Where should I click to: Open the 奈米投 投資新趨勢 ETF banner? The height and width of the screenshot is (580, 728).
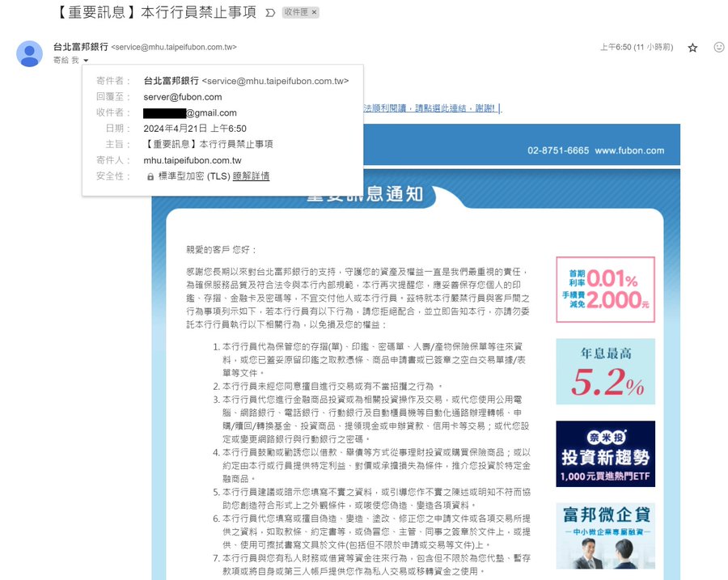tap(605, 454)
